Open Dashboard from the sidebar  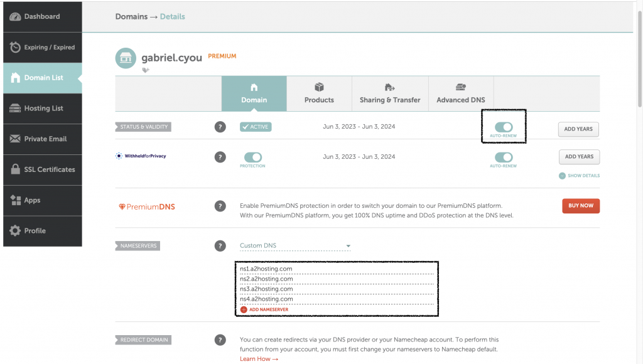[x=42, y=16]
